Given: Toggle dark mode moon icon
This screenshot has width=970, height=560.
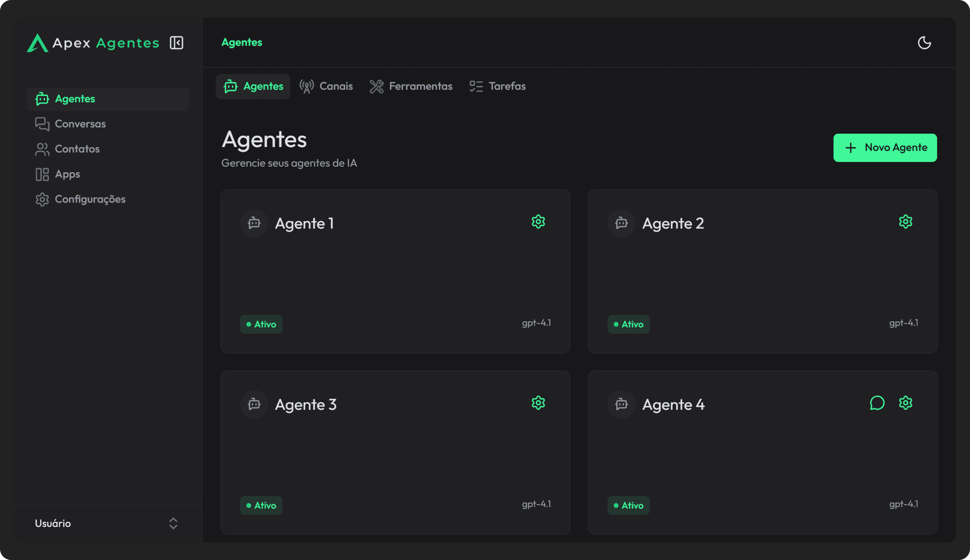Looking at the screenshot, I should point(924,43).
